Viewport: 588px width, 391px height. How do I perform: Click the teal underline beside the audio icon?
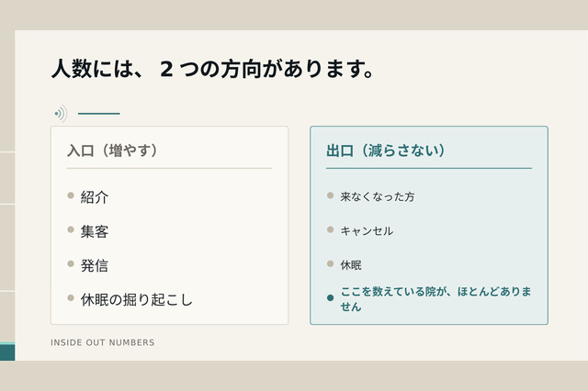[x=99, y=114]
